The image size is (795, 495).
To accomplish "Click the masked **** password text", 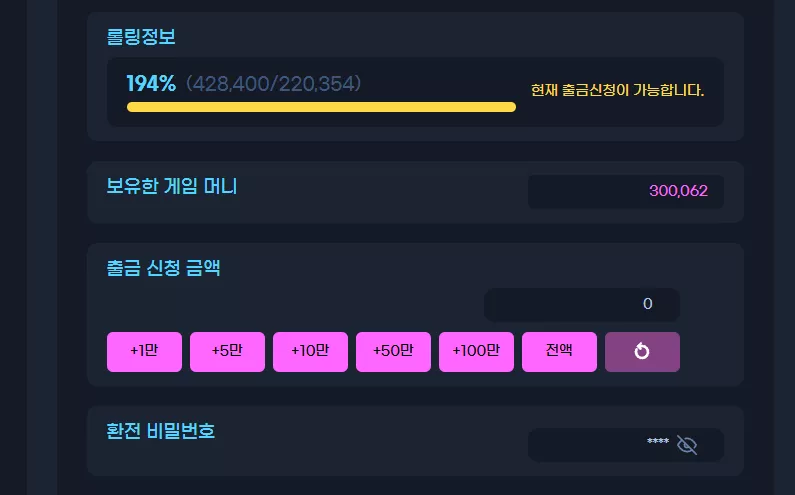I will [x=658, y=441].
